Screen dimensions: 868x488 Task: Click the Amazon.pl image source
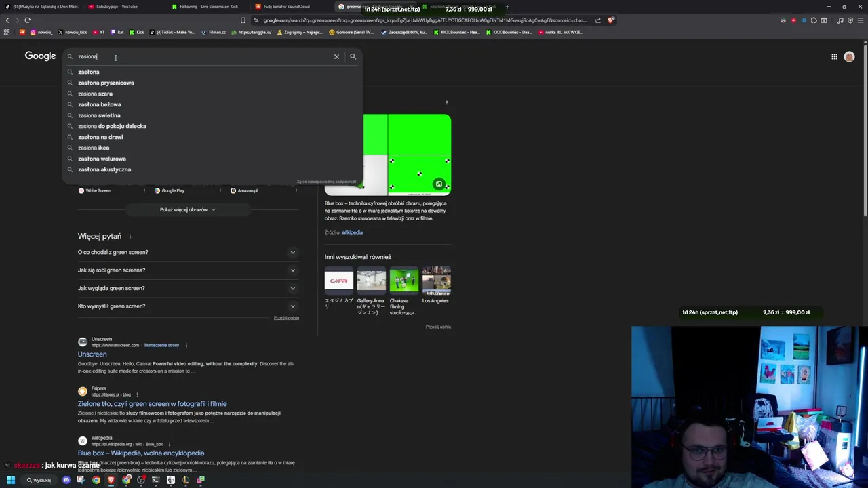click(x=244, y=190)
